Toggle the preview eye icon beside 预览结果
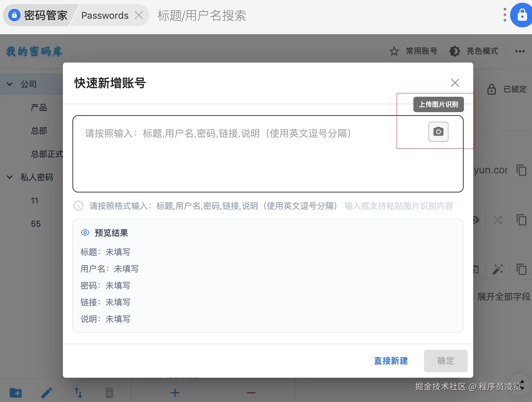This screenshot has width=532, height=402. click(x=85, y=232)
